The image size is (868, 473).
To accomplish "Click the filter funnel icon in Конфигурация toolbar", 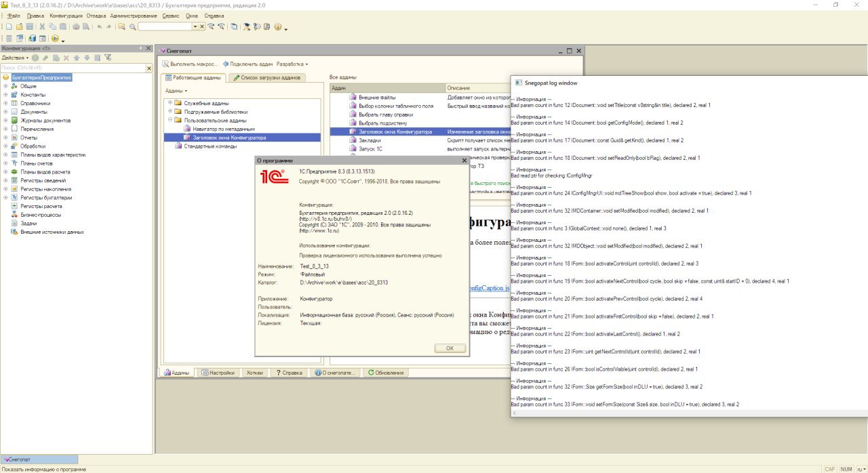I will pos(107,58).
